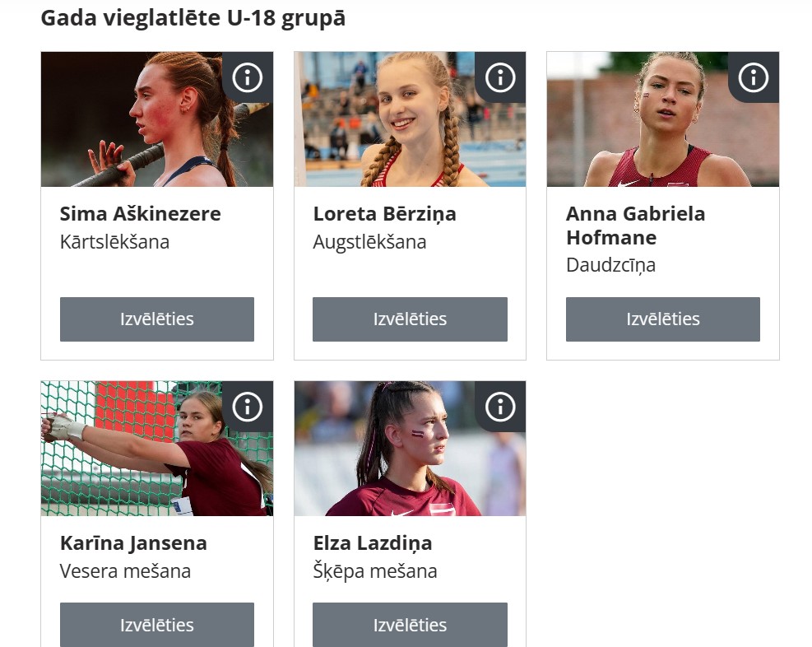Click the name Karīna Jansena
Image resolution: width=812 pixels, height=647 pixels.
[133, 543]
